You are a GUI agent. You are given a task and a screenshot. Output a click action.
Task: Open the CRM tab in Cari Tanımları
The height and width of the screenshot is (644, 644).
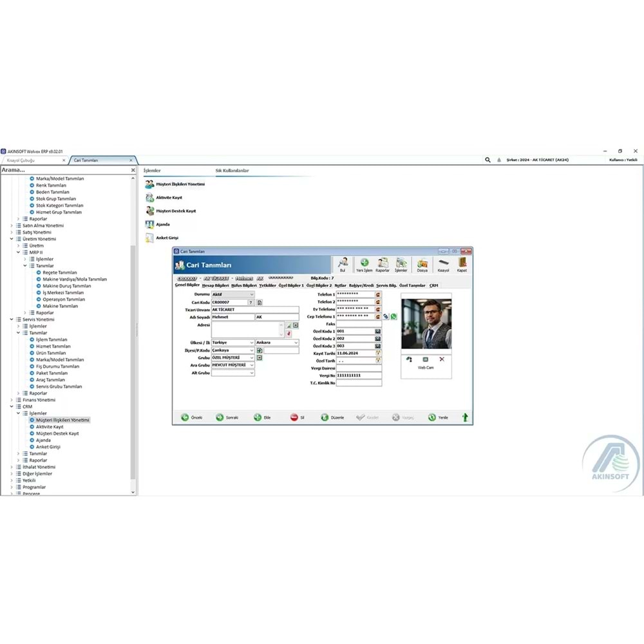click(433, 286)
